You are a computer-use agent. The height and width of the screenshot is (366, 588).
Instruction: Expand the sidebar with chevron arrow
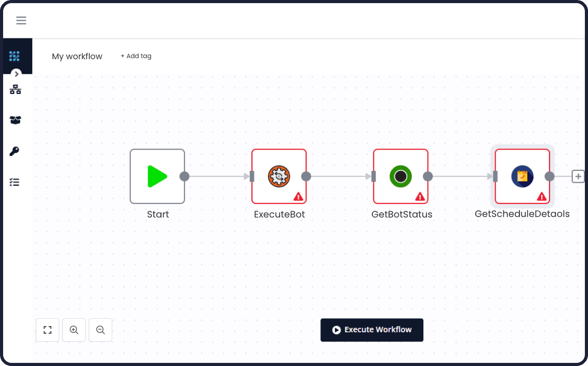click(16, 74)
